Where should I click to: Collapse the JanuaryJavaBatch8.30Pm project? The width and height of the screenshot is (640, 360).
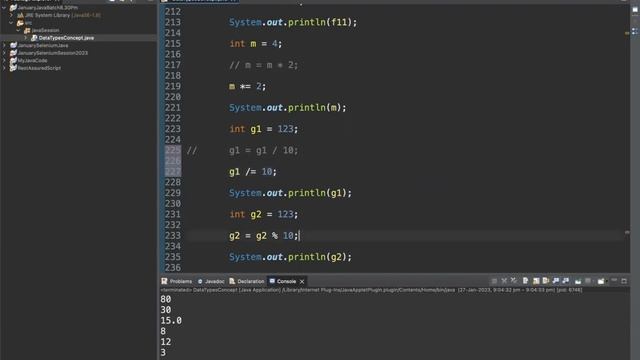pyautogui.click(x=4, y=7)
